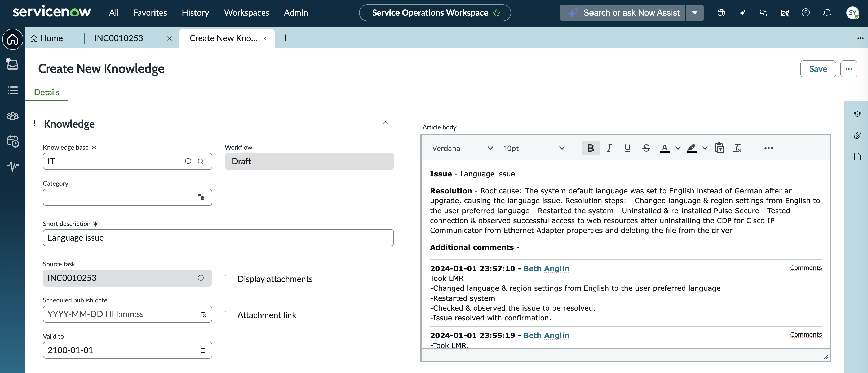Enable Attachment link checkbox
Image resolution: width=868 pixels, height=373 pixels.
[229, 315]
